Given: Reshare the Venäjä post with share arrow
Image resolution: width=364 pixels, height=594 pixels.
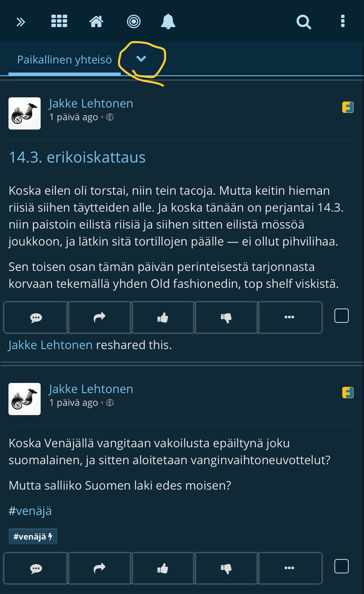Looking at the screenshot, I should (x=99, y=568).
